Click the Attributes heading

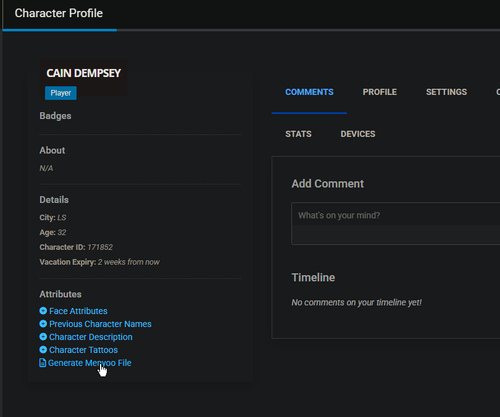pyautogui.click(x=60, y=294)
